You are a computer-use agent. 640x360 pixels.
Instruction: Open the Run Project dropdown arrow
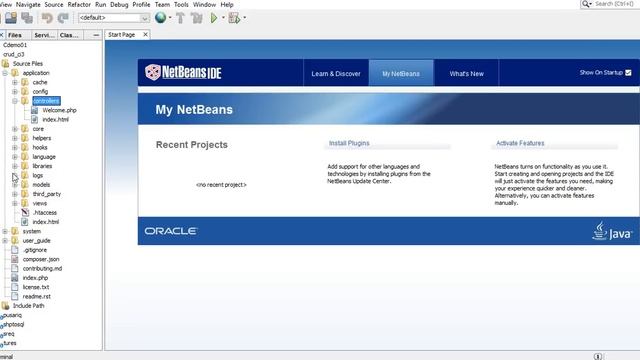[223, 18]
